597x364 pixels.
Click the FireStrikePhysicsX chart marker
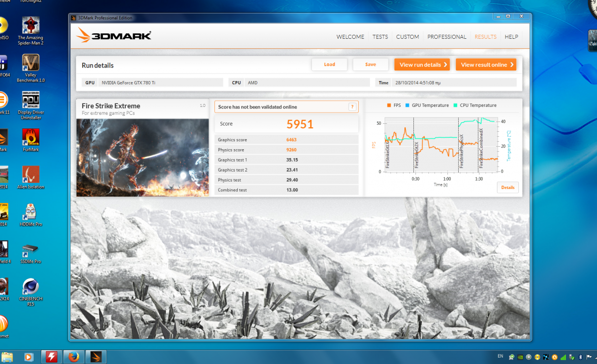point(461,151)
